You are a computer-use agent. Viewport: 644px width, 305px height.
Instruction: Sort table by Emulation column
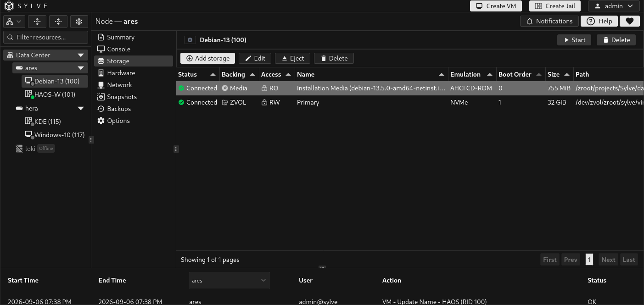[x=472, y=74]
